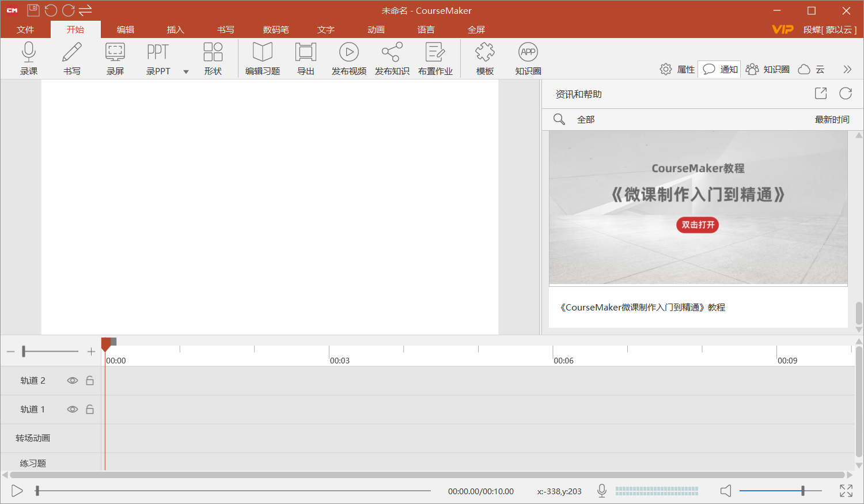
Task: Sort by 最新时间
Action: tap(832, 119)
